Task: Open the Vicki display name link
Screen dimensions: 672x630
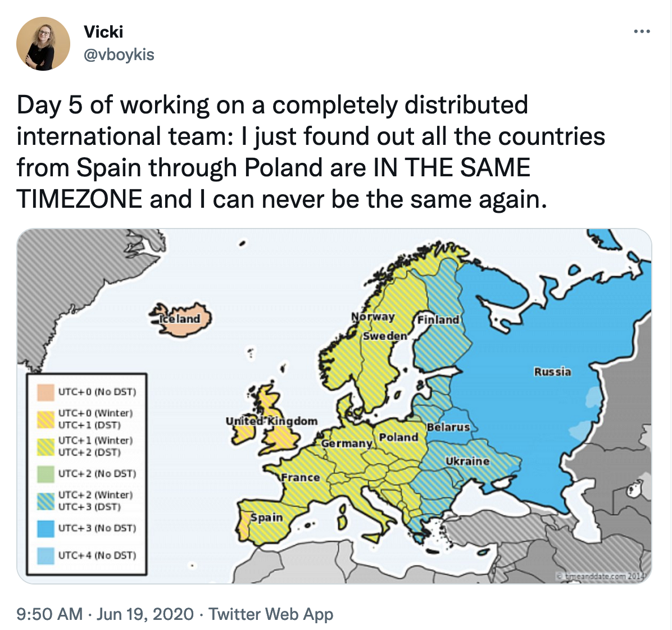Action: tap(103, 31)
